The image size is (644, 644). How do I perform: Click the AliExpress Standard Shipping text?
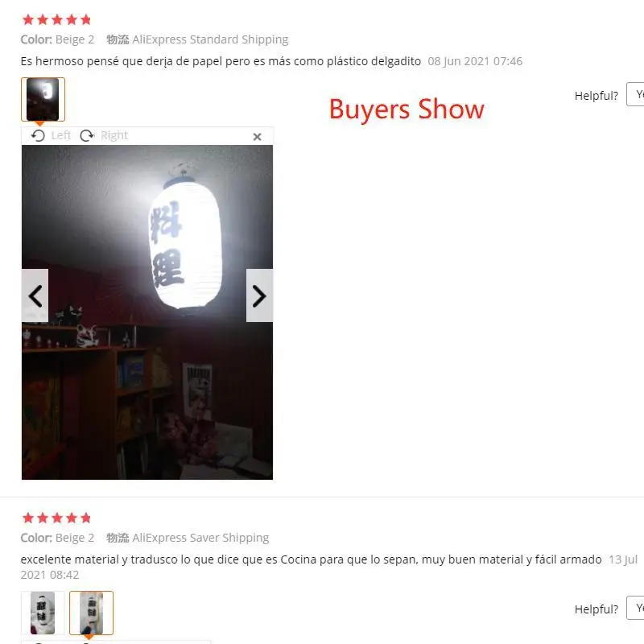point(210,39)
